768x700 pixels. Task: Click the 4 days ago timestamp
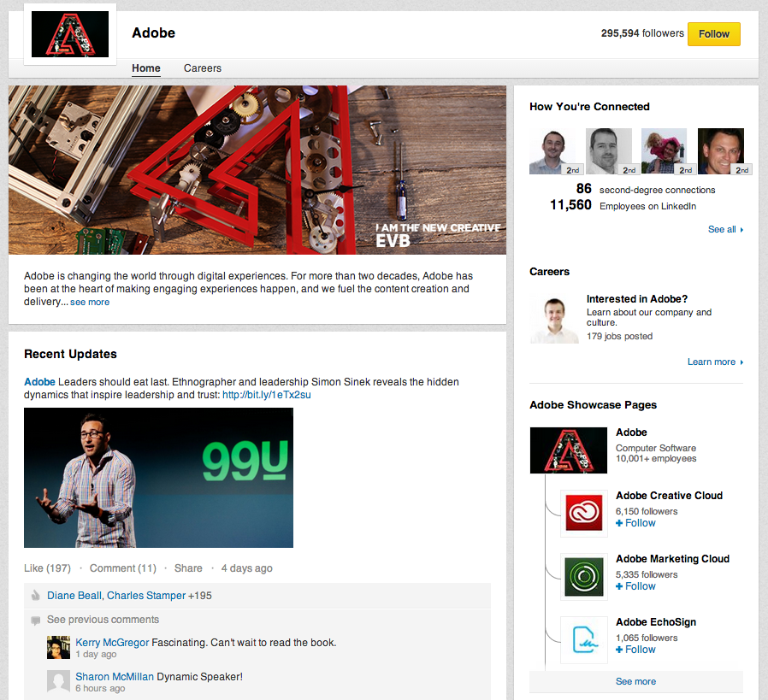click(x=247, y=568)
